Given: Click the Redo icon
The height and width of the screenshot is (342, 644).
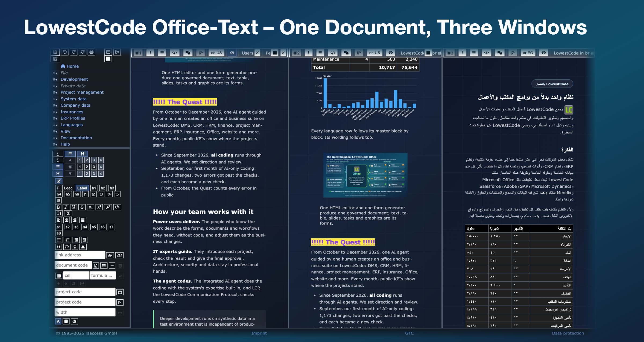Looking at the screenshot, I should tap(74, 52).
